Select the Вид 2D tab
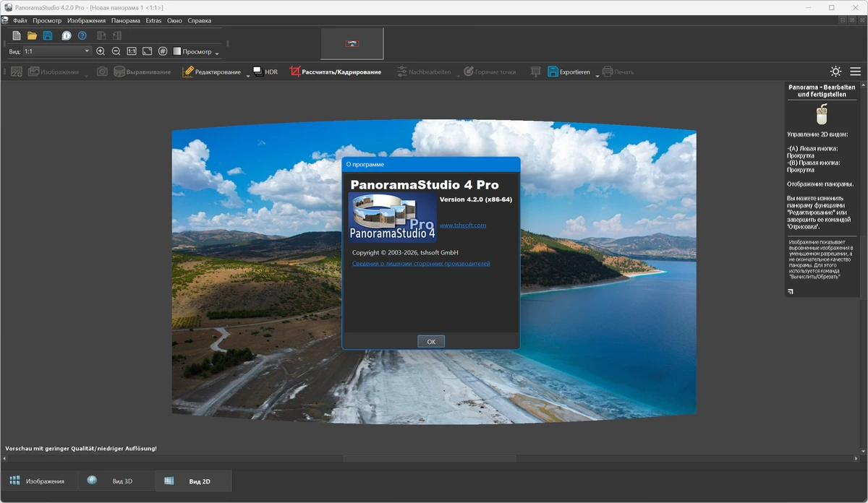 pyautogui.click(x=193, y=481)
